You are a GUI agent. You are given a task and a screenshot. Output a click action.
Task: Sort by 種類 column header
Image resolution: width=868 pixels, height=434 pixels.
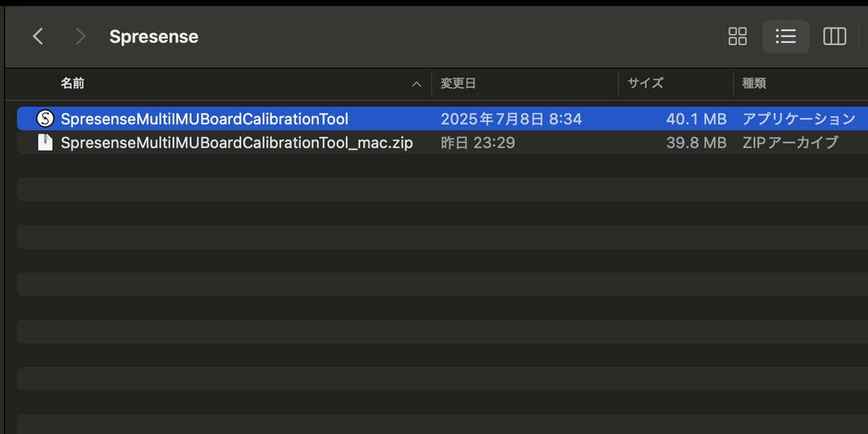[754, 84]
